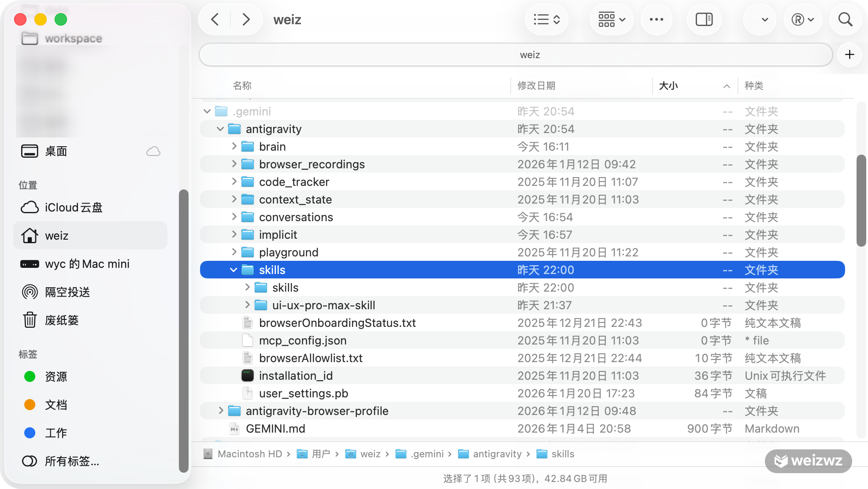Collapse the selected skills folder
Screen dimensions: 868x489
(233, 270)
